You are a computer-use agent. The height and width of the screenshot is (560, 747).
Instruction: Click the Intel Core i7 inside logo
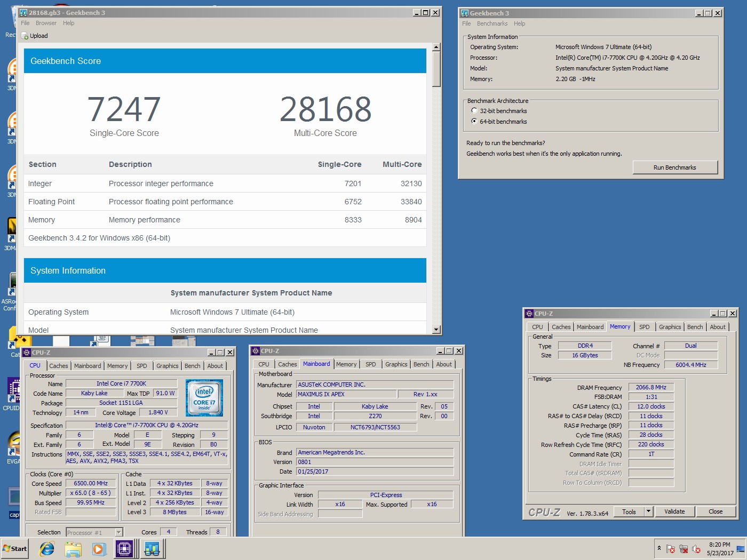point(204,398)
